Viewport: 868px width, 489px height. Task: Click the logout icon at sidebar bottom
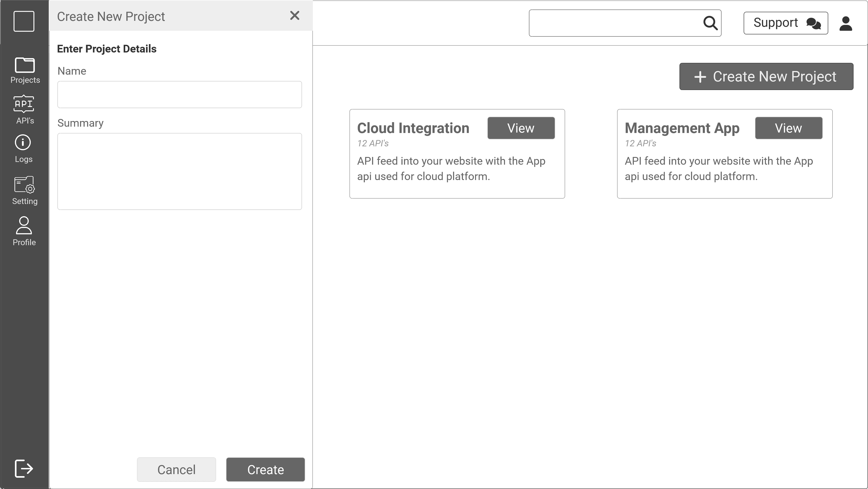24,468
